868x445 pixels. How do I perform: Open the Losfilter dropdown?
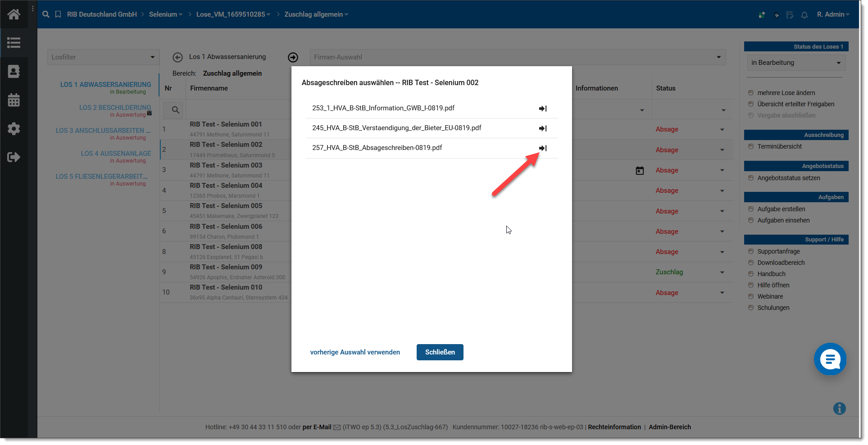[x=103, y=57]
